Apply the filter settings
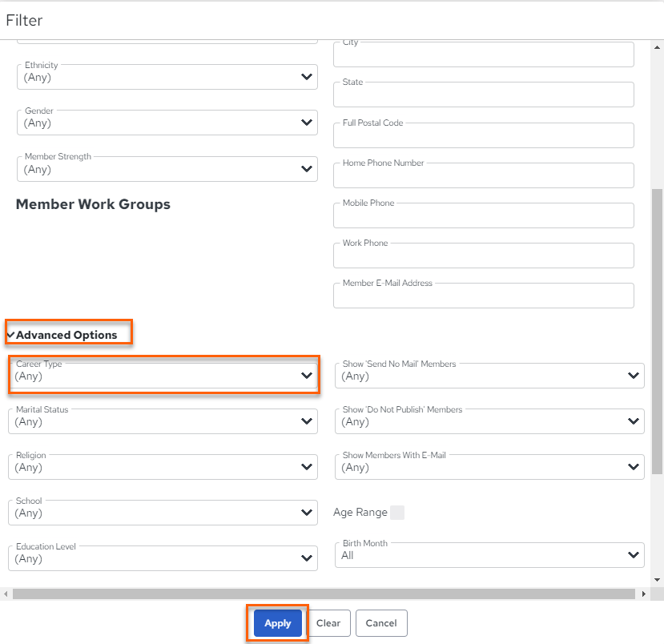 [x=278, y=623]
